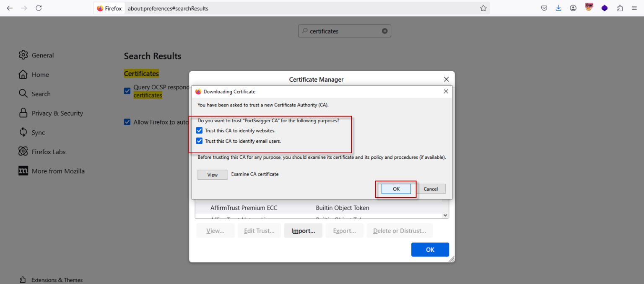Clear the certificates search field
The width and height of the screenshot is (644, 284).
tap(384, 31)
